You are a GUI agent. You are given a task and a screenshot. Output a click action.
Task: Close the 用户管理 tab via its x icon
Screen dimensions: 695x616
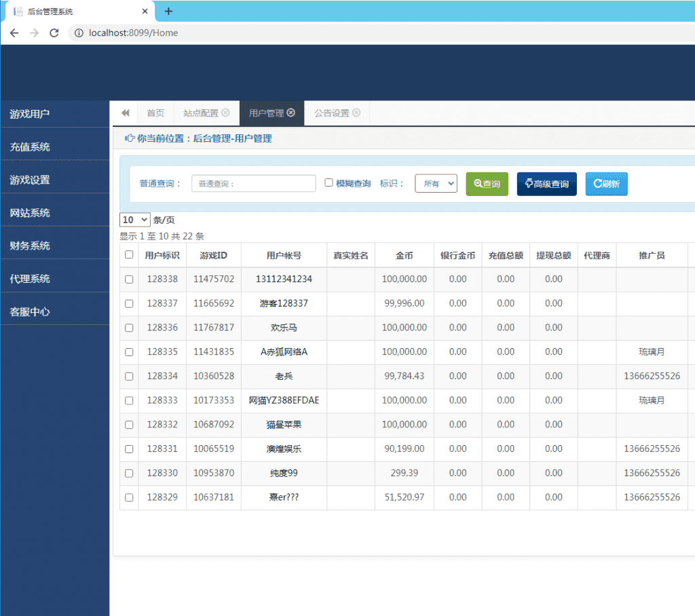[x=290, y=113]
